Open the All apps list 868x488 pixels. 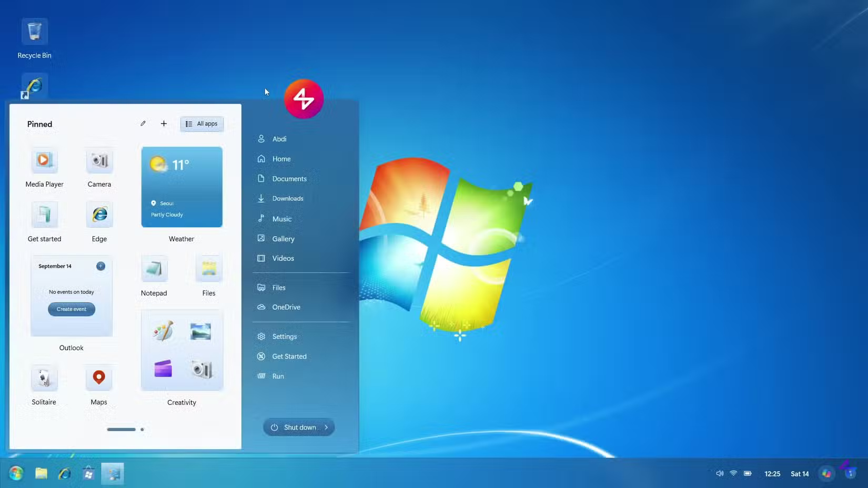(x=201, y=124)
